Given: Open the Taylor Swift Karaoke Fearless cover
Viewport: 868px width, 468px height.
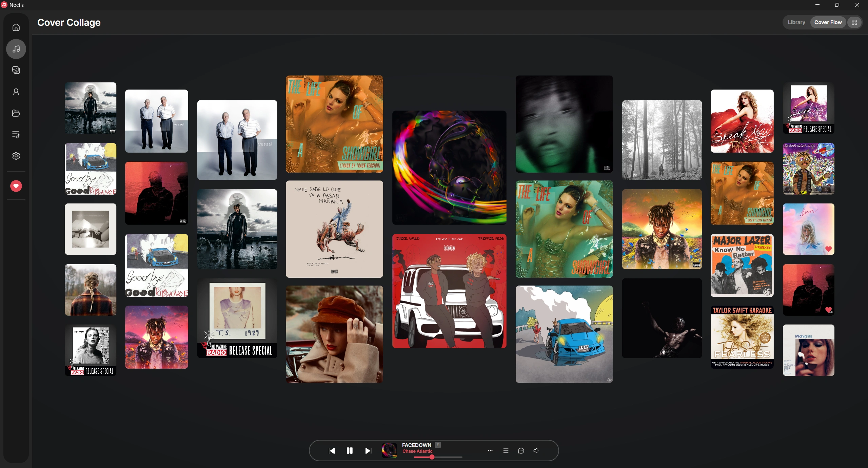Looking at the screenshot, I should coord(742,337).
